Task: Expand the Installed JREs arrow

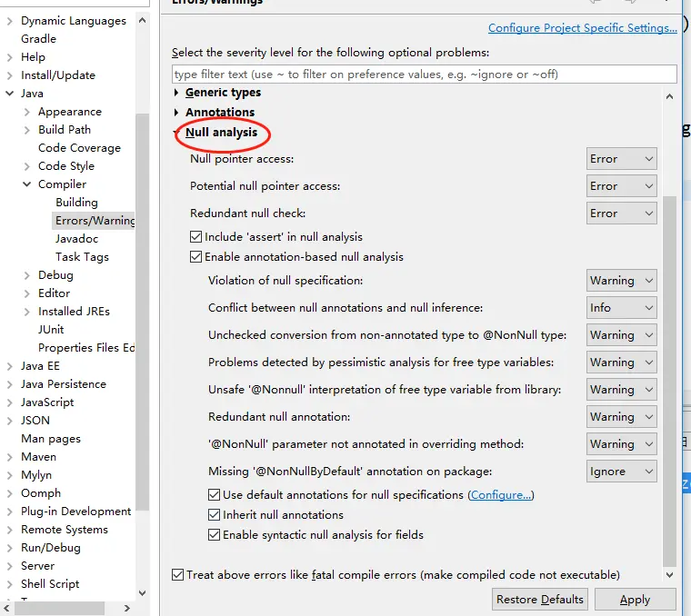Action: 27,312
